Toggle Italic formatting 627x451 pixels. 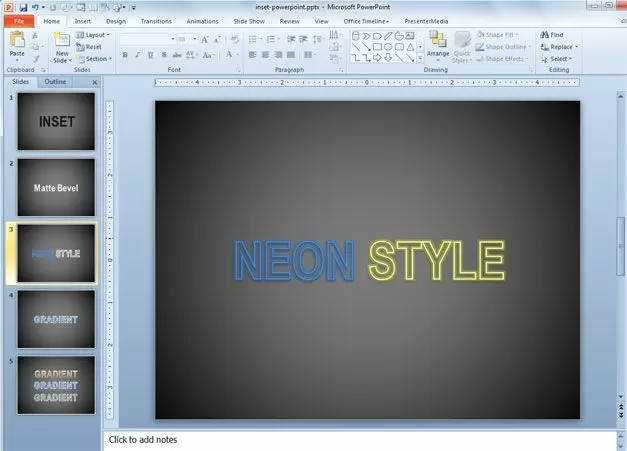point(138,55)
